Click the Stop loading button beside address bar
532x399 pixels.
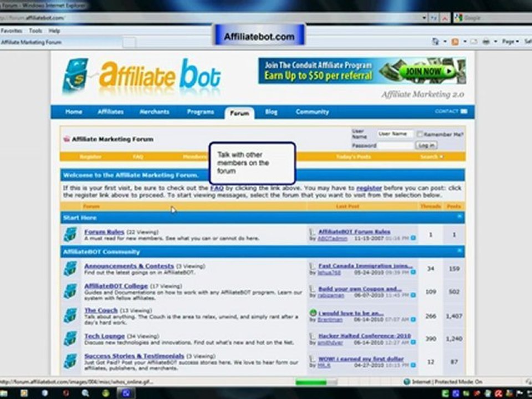[445, 18]
